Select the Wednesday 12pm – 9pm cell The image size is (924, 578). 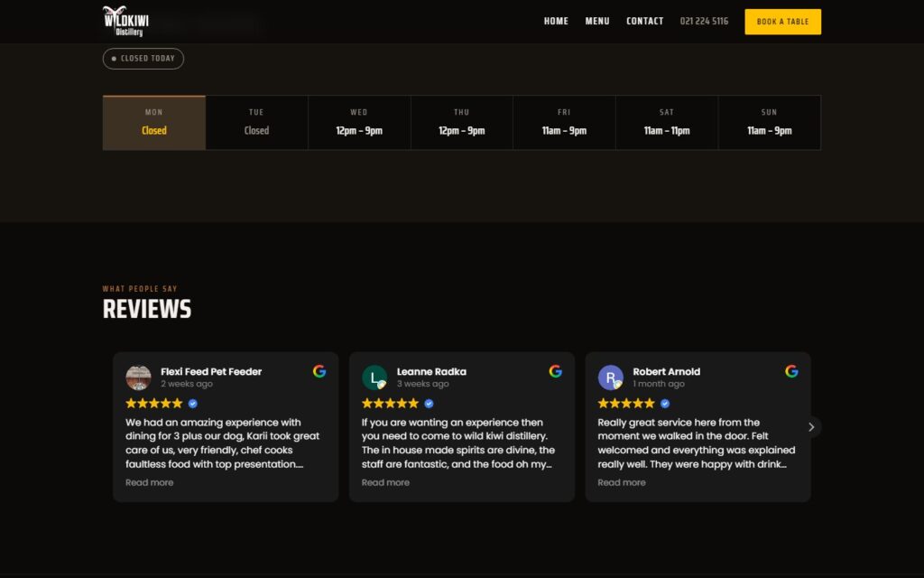pyautogui.click(x=359, y=123)
